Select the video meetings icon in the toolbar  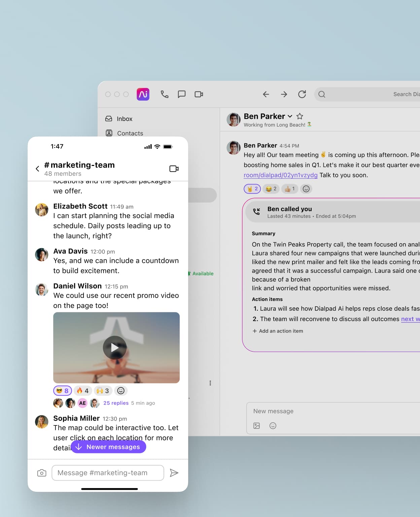[x=199, y=94]
